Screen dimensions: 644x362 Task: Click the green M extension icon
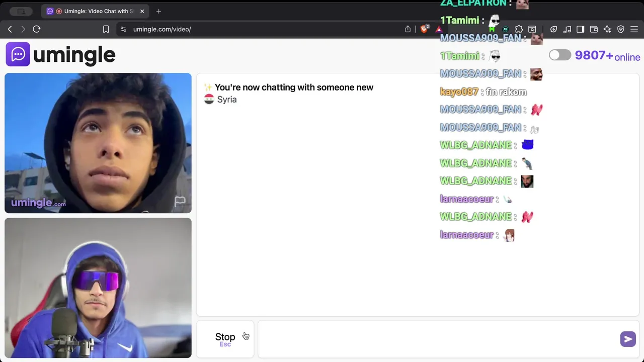(x=492, y=29)
